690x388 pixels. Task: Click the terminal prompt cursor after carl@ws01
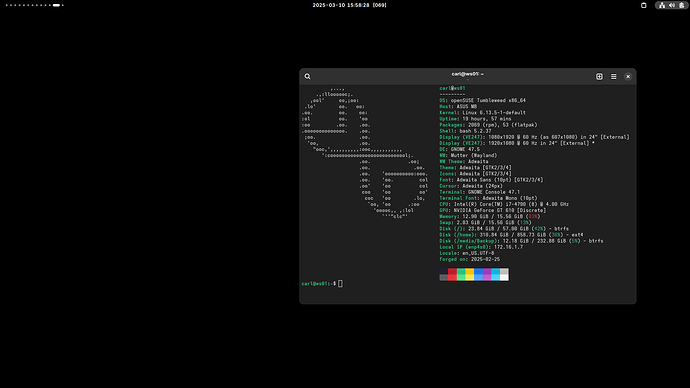[x=340, y=284]
